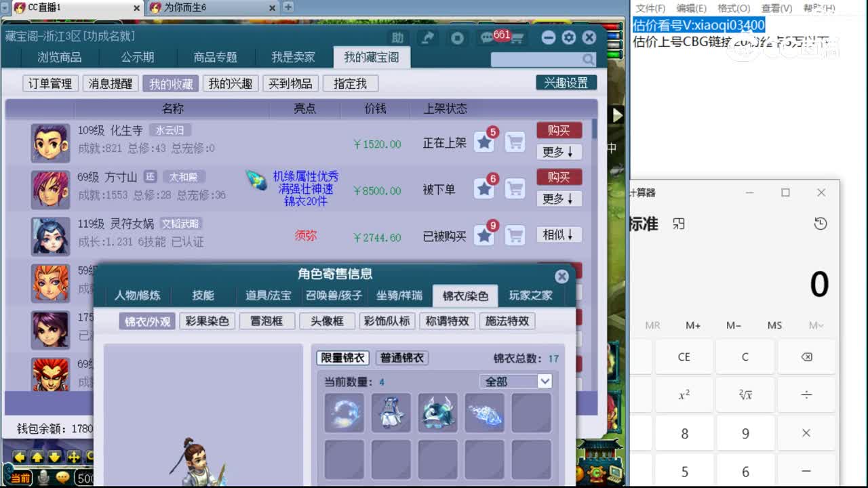Open the 助 help icon
This screenshot has width=868, height=488.
pyautogui.click(x=398, y=37)
